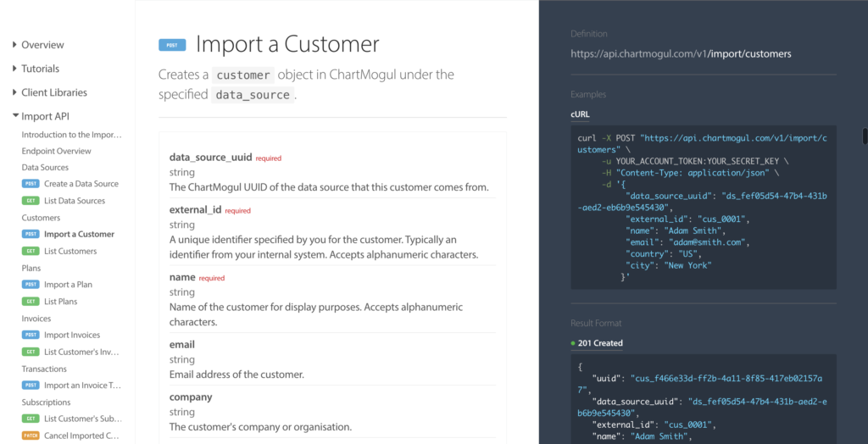Click GET badge beside List Customers
Screen dimensions: 868x444
coord(31,251)
